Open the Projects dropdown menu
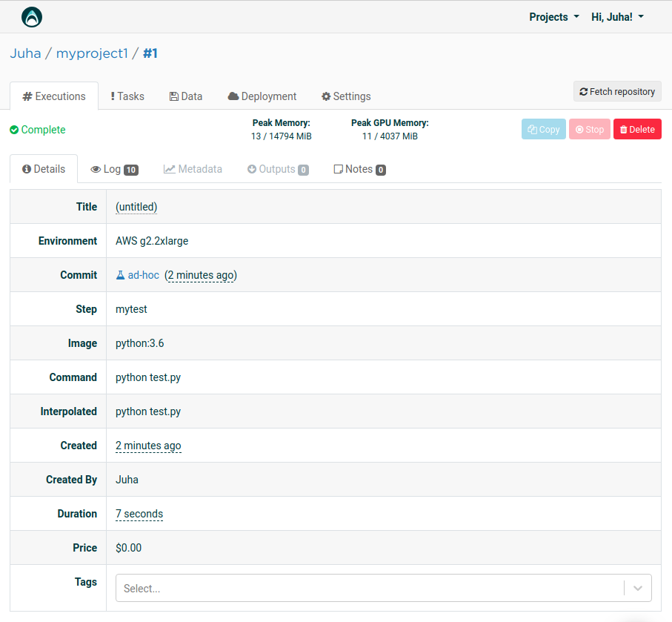 pos(554,17)
